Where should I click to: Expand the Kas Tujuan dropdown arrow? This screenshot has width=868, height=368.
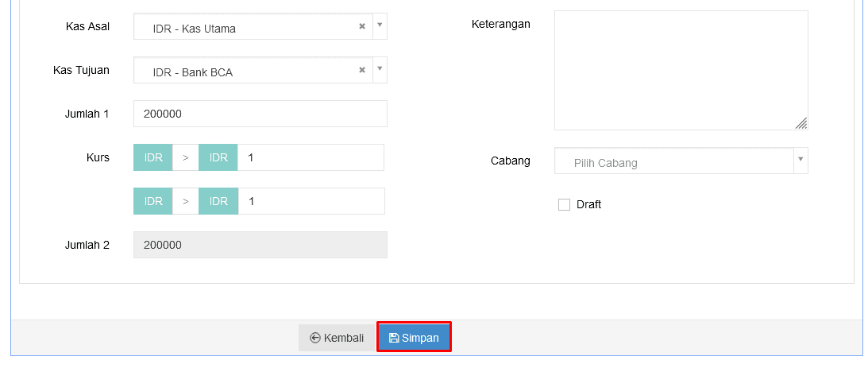380,69
